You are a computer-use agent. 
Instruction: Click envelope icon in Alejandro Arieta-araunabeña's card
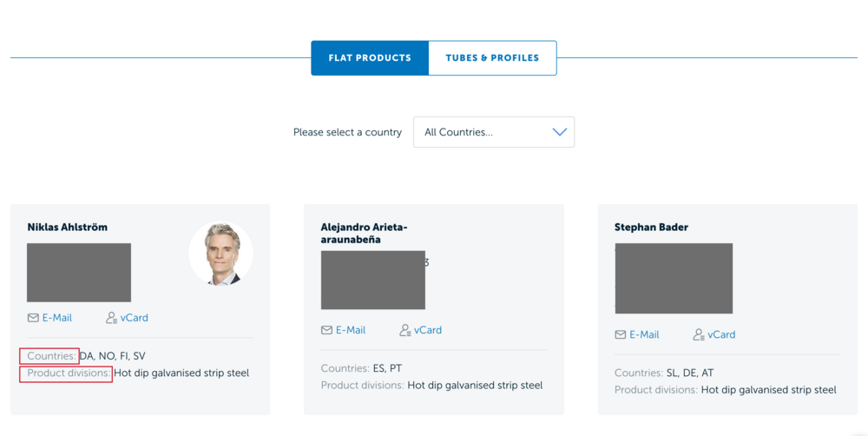pos(326,330)
